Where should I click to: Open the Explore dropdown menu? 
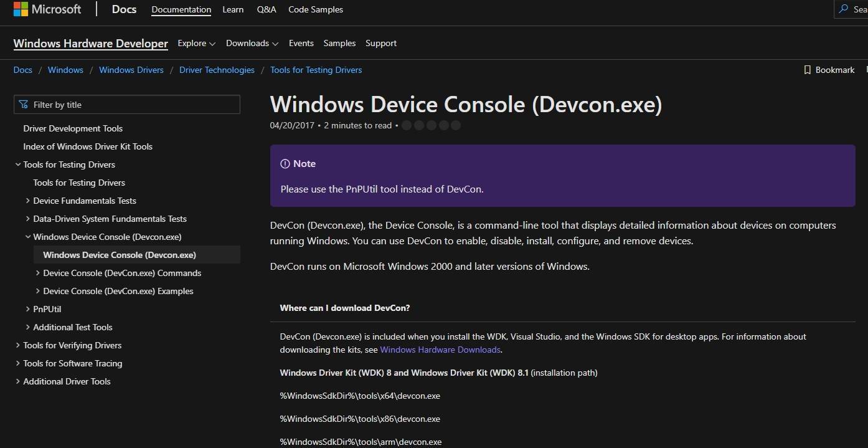pos(196,43)
